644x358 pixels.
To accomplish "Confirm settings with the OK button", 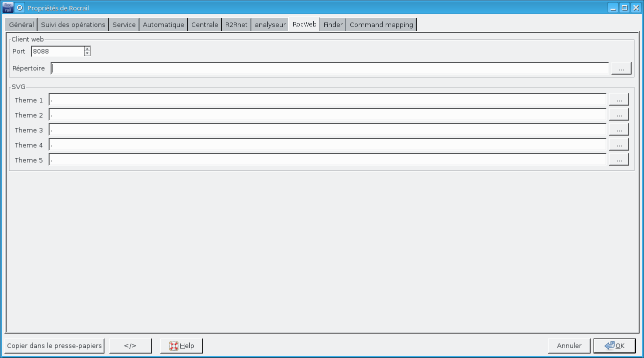I will pos(614,345).
